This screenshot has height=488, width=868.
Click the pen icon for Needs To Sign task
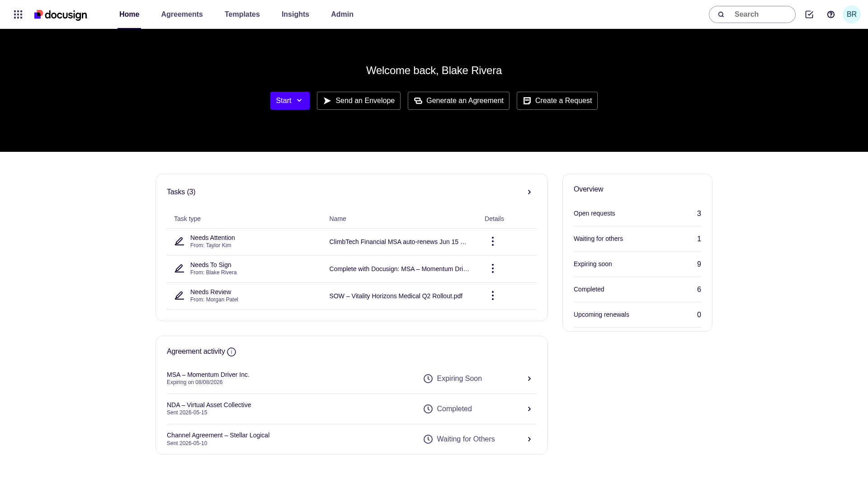point(179,268)
